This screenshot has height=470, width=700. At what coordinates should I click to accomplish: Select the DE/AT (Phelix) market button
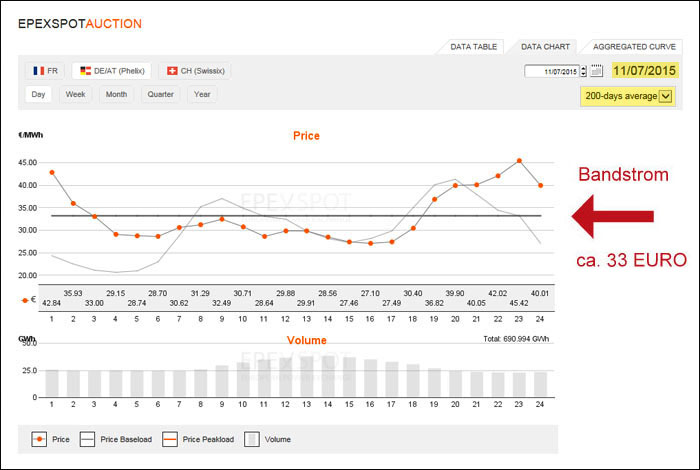(112, 71)
